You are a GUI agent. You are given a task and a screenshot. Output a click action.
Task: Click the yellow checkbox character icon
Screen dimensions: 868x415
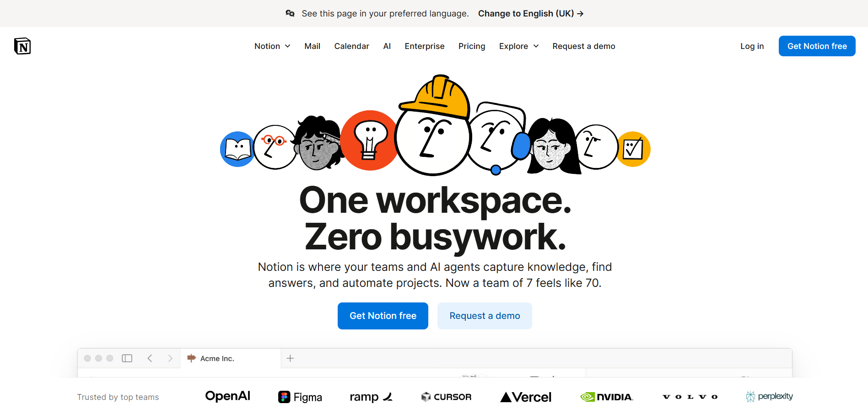[x=633, y=149]
